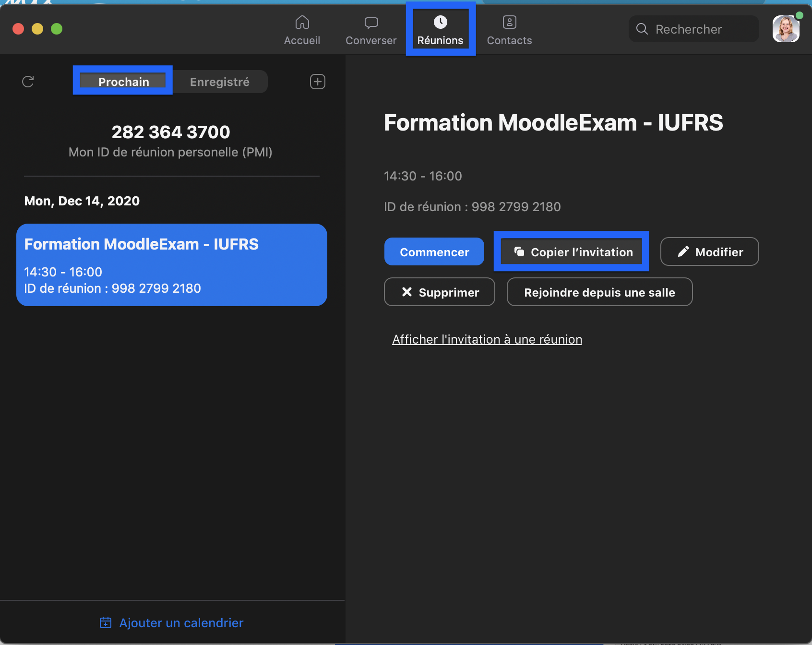
Task: Click Supprimer to delete the meeting
Action: pyautogui.click(x=439, y=292)
